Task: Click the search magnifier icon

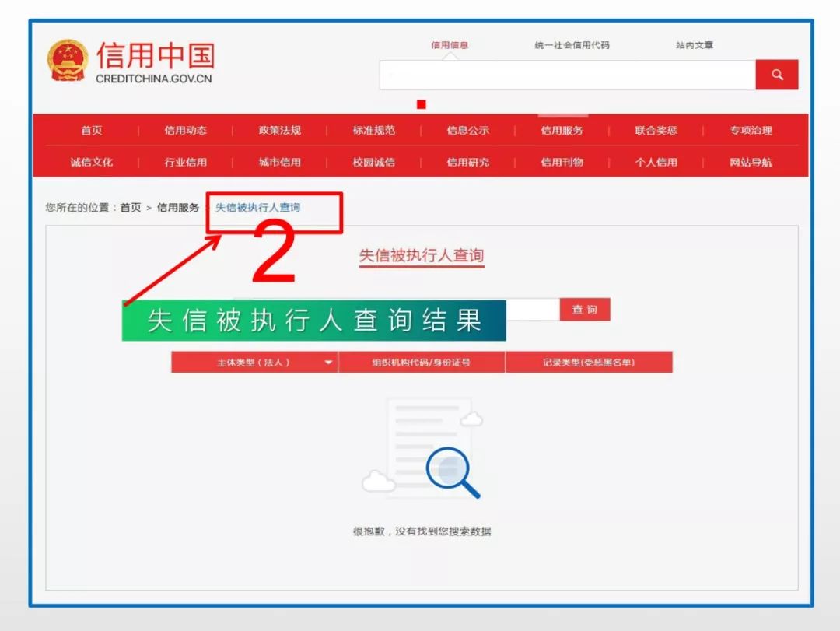Action: pyautogui.click(x=776, y=74)
